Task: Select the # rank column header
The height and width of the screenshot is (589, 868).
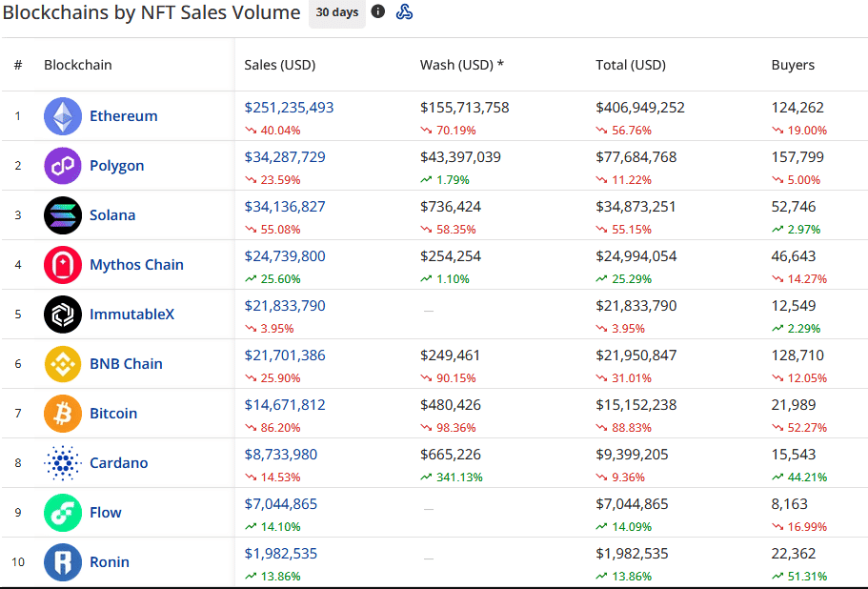Action: 18,65
